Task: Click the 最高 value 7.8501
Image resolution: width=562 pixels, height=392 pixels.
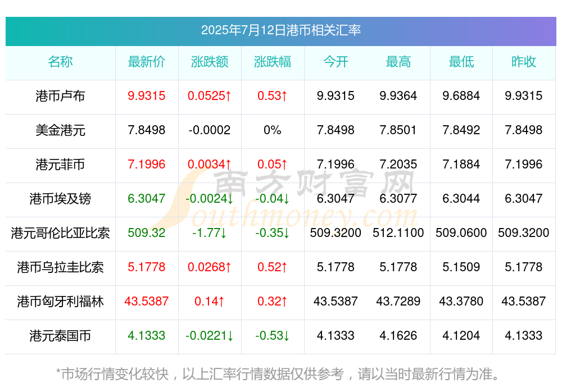Action: click(x=398, y=130)
